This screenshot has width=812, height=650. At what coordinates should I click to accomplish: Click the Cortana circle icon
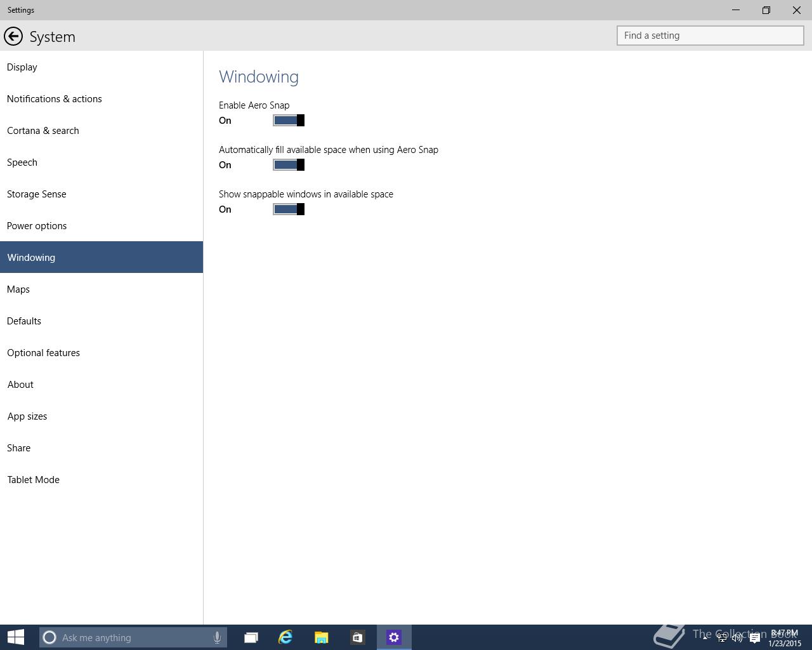[x=49, y=637]
